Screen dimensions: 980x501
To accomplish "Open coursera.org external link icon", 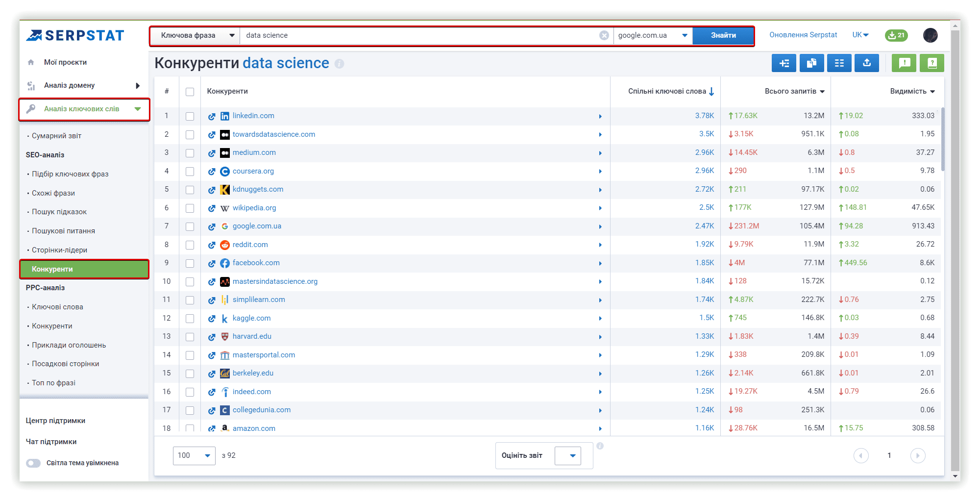I will pyautogui.click(x=212, y=172).
